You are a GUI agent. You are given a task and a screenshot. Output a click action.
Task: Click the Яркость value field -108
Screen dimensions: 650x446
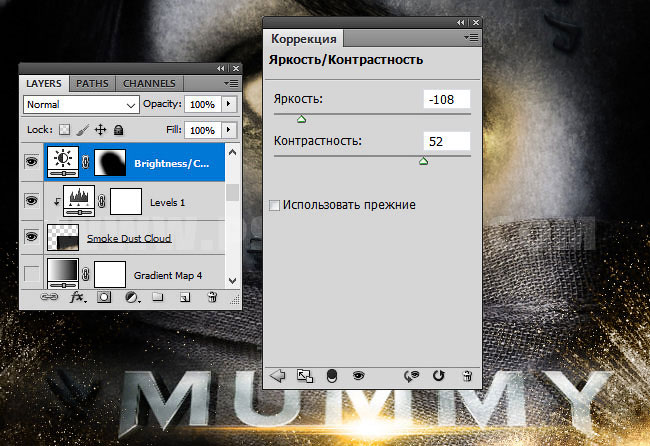tap(447, 99)
